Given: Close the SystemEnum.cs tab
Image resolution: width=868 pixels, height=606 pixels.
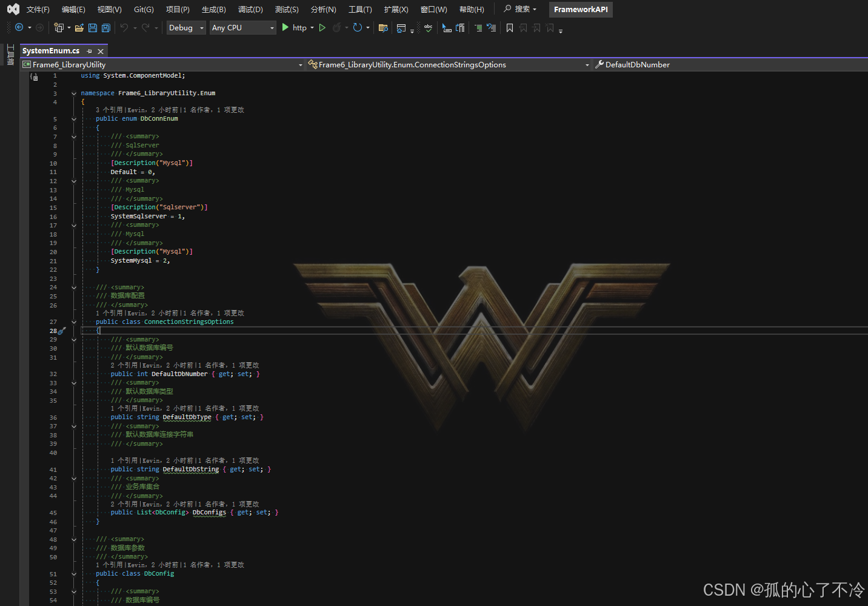Looking at the screenshot, I should [x=101, y=51].
